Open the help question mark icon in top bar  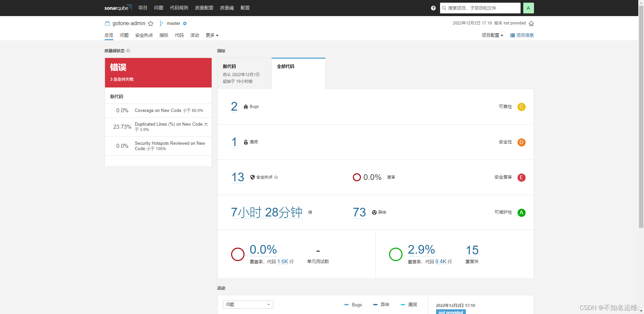click(433, 8)
